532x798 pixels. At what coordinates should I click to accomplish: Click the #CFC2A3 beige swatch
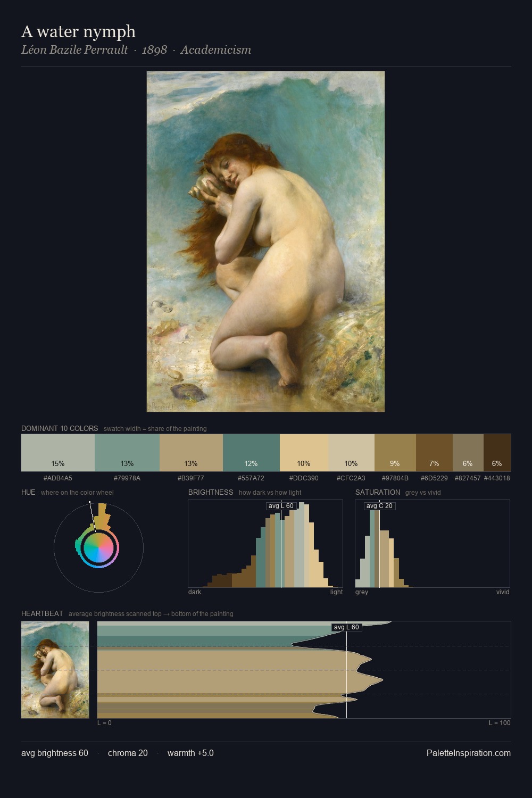tap(351, 453)
